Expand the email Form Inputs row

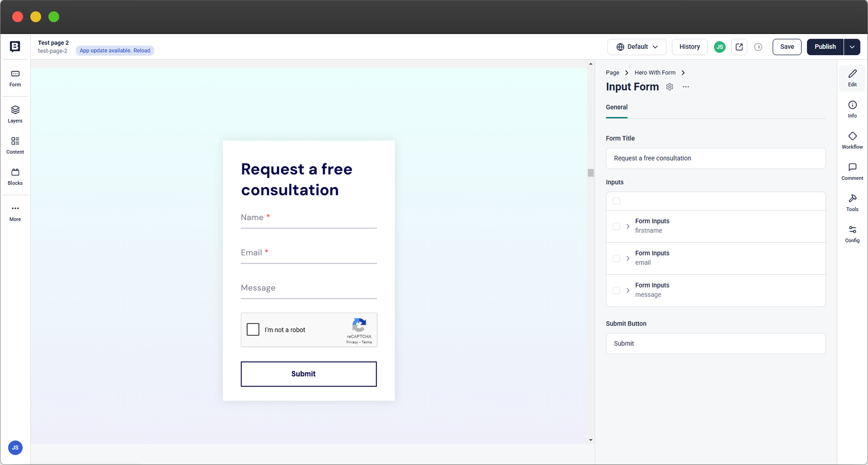[628, 258]
